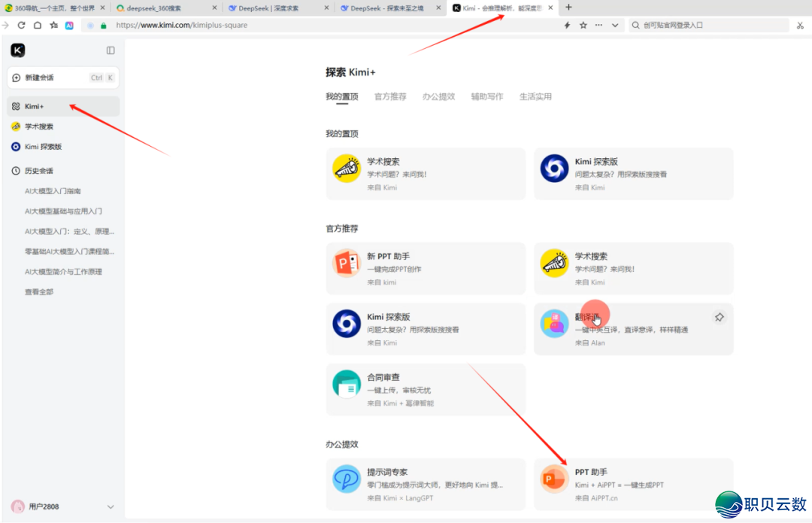Screen dimensions: 812x523
Task: Click the browser refresh icon
Action: click(21, 25)
